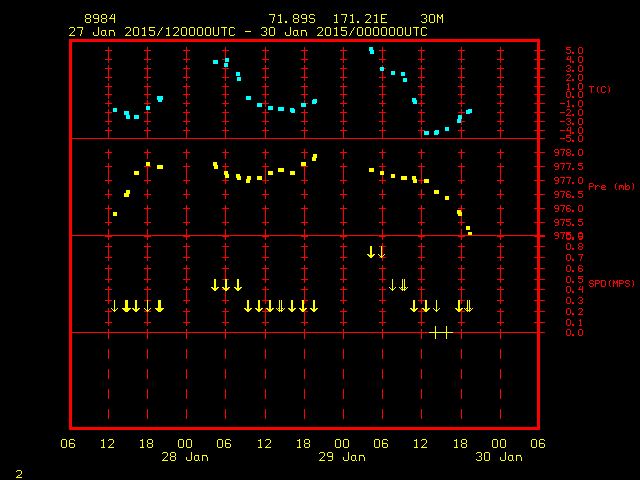Click the 30 Jan date label
Screen dimensions: 640x480
click(499, 457)
